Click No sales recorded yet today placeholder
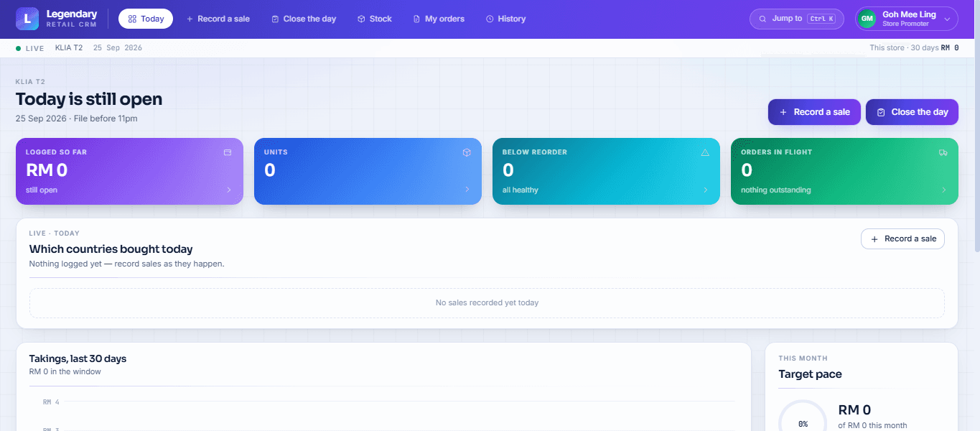 point(487,302)
